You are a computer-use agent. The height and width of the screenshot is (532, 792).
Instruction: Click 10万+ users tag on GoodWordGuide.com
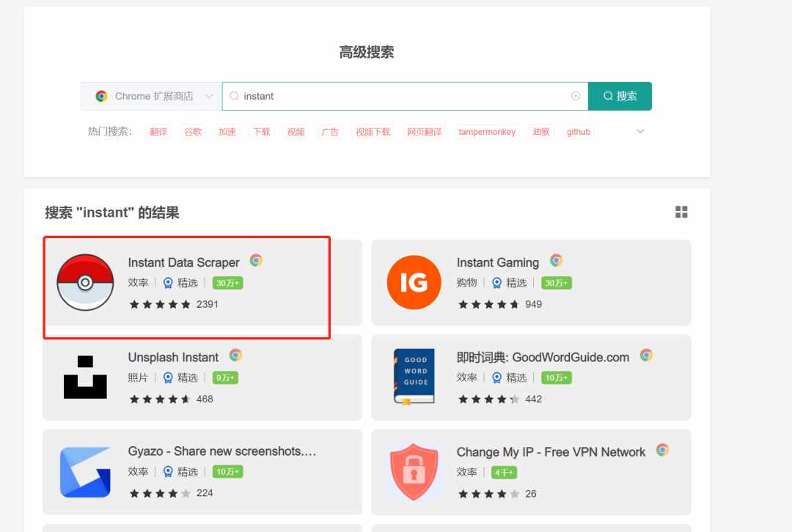(556, 377)
